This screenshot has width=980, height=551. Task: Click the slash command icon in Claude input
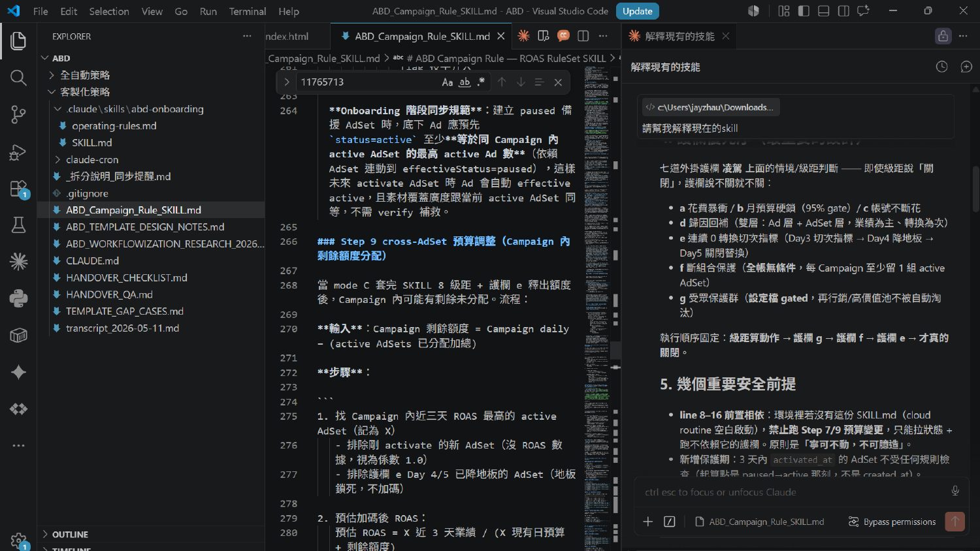(670, 522)
